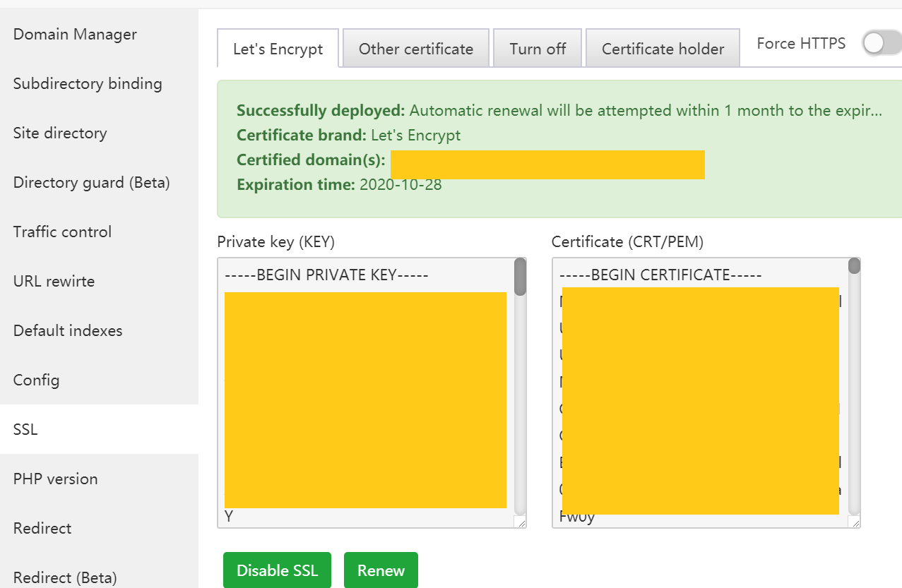
Task: Open the Redirect menu item
Action: 42,528
